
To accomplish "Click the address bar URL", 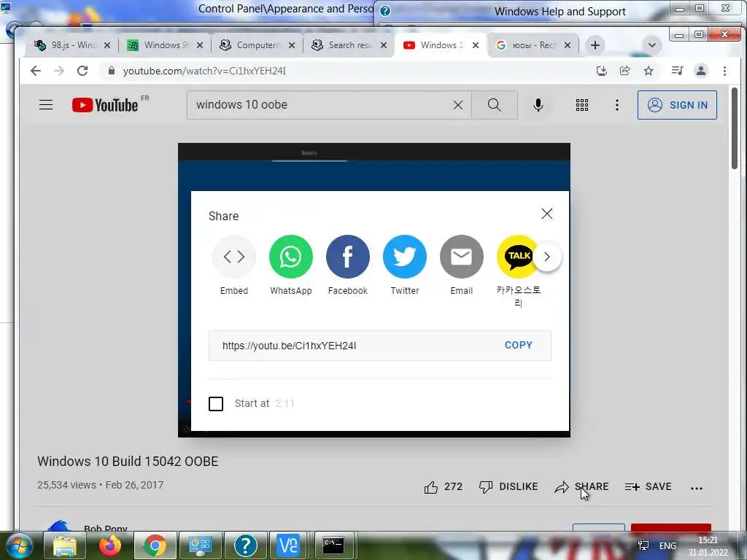I will pyautogui.click(x=204, y=71).
